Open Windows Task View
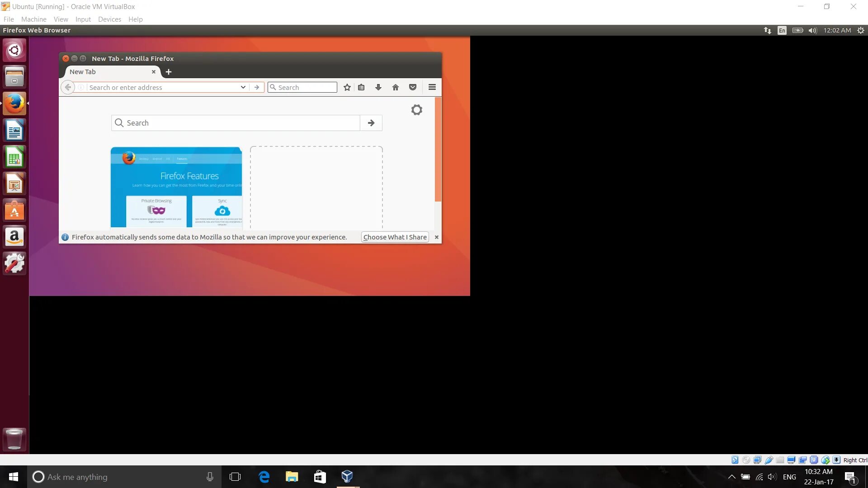This screenshot has width=868, height=488. coord(235,477)
